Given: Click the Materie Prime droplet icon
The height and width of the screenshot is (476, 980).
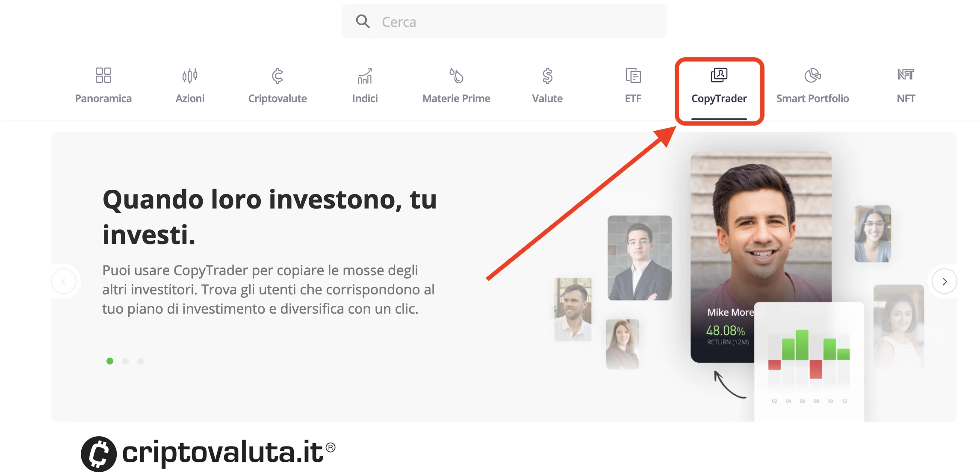Looking at the screenshot, I should pos(456,76).
